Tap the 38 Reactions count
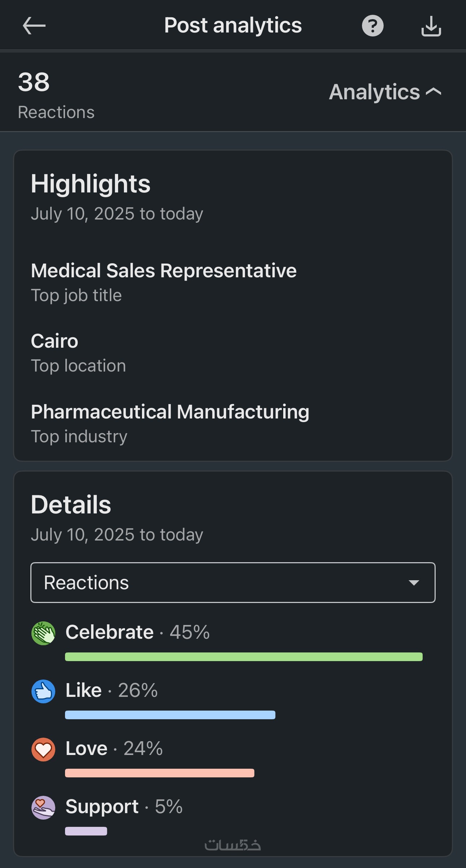The height and width of the screenshot is (868, 466). 34,82
